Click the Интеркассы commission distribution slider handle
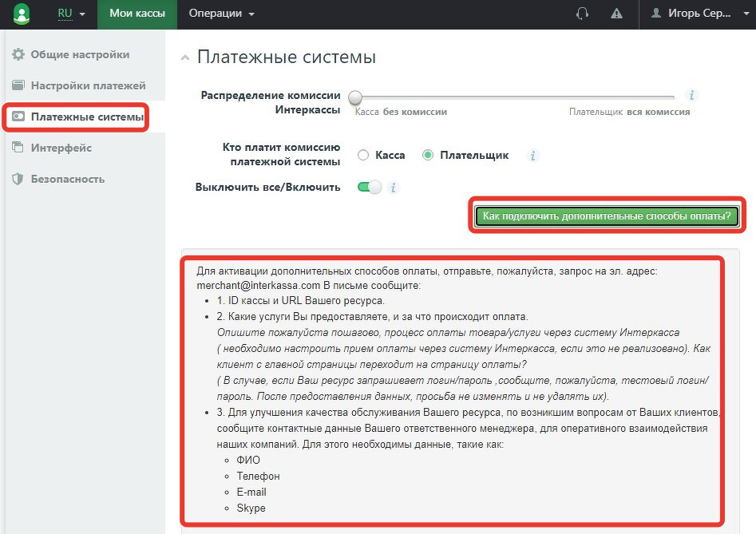This screenshot has width=756, height=534. click(x=355, y=97)
